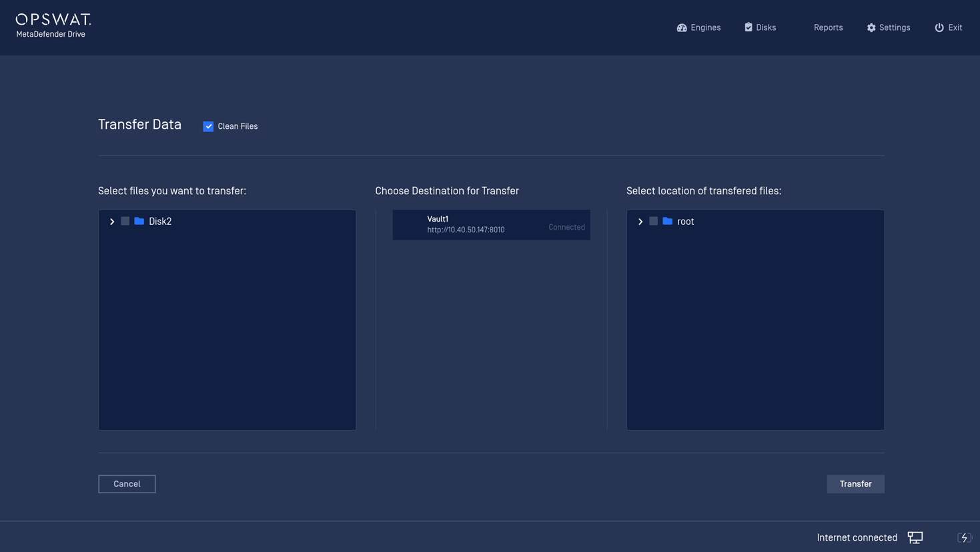
Task: Click the OPSWAT MetaDefender Drive logo
Action: click(53, 26)
